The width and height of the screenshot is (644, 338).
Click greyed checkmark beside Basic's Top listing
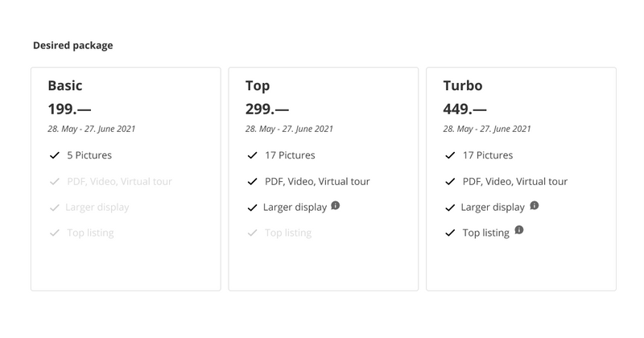(x=55, y=233)
